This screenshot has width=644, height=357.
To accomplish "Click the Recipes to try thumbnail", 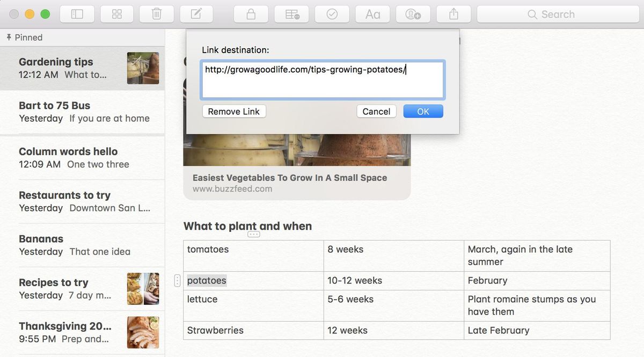I will [x=143, y=289].
